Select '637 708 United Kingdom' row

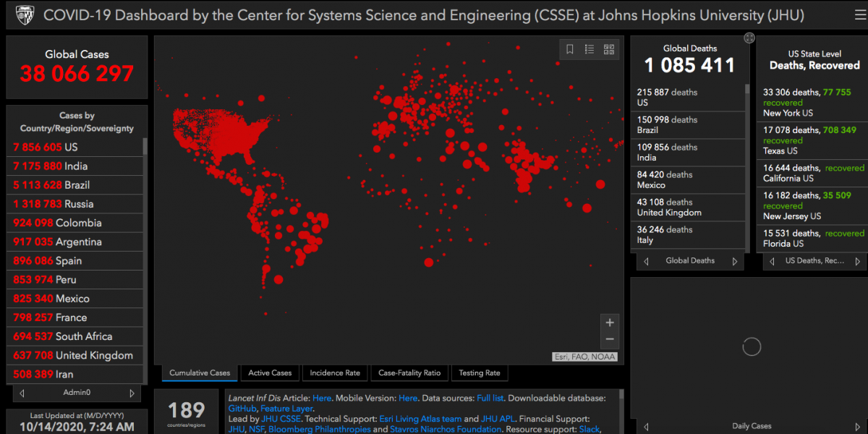coord(76,355)
